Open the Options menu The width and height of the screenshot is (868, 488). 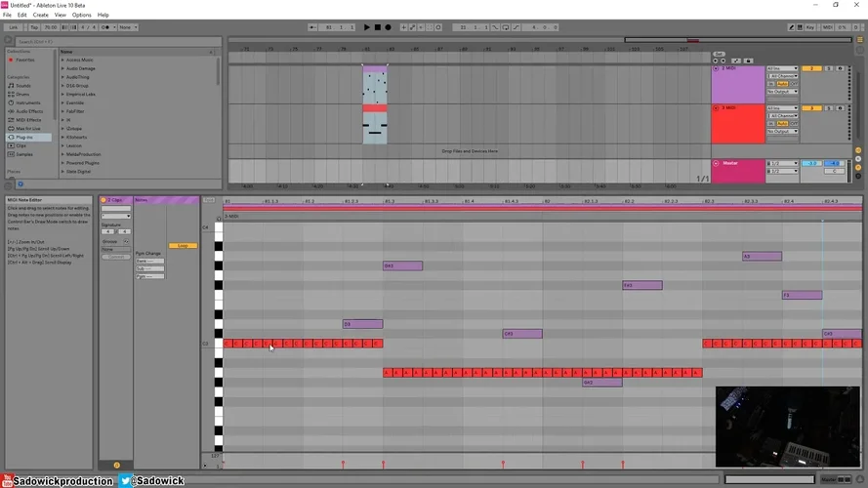coord(81,15)
